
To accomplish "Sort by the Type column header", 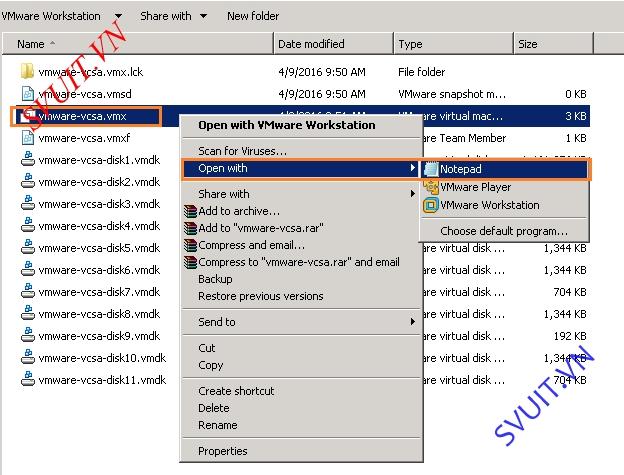I will (x=453, y=43).
